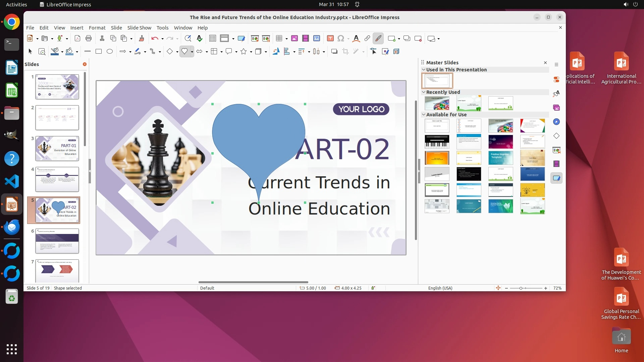The image size is (644, 362).
Task: Toggle the Shadow button in drawing toolbar
Action: point(334,52)
